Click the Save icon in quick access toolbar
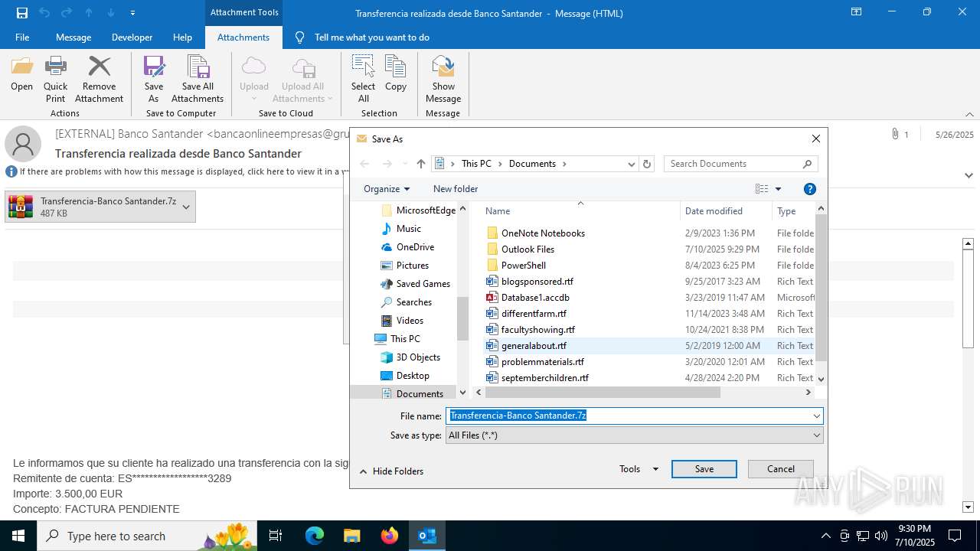 point(22,13)
